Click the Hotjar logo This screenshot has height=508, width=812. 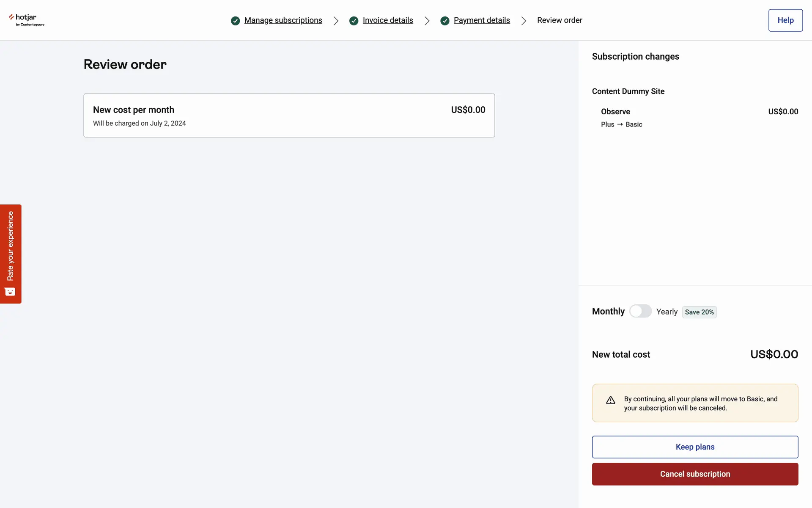26,19
